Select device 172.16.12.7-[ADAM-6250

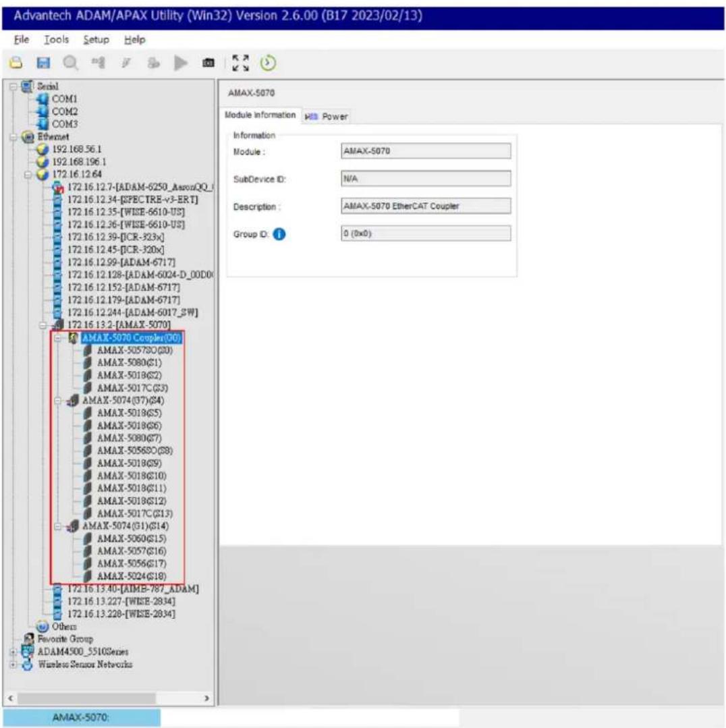click(140, 187)
